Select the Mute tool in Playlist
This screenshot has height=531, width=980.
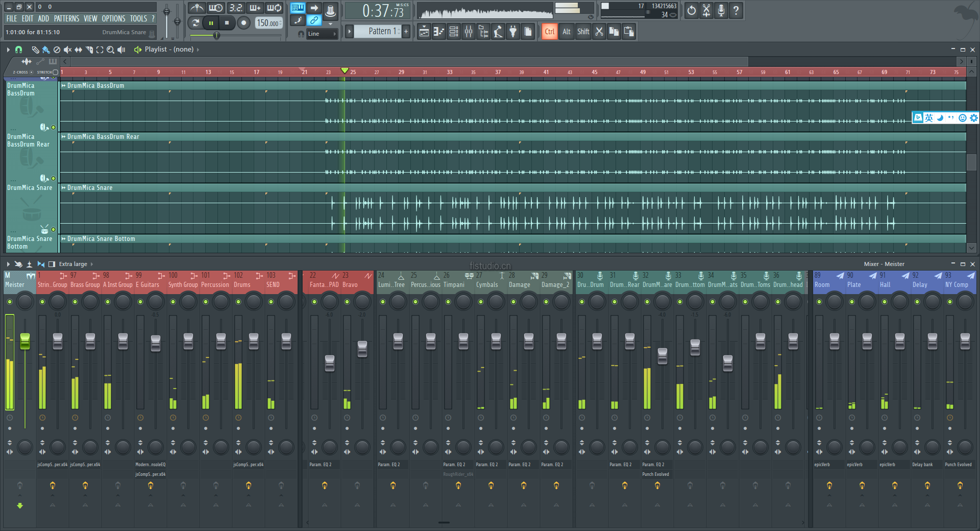tap(67, 50)
